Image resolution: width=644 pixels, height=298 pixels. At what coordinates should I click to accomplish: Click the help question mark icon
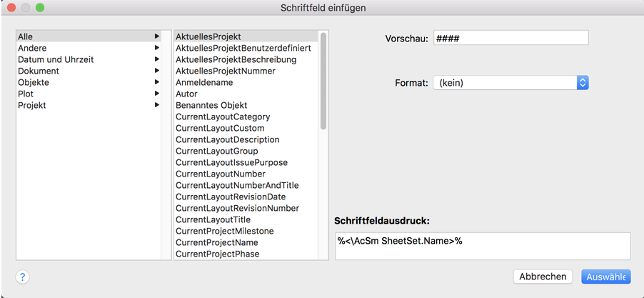click(22, 277)
